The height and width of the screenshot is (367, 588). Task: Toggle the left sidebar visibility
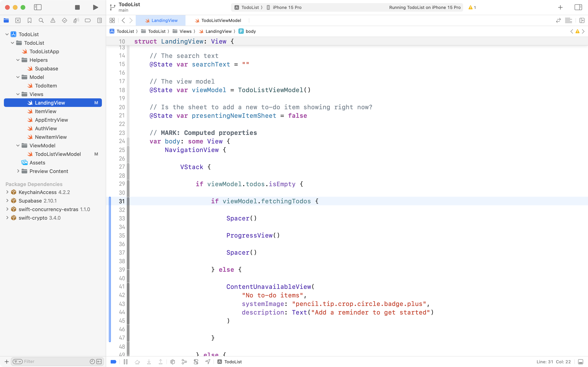pyautogui.click(x=38, y=7)
